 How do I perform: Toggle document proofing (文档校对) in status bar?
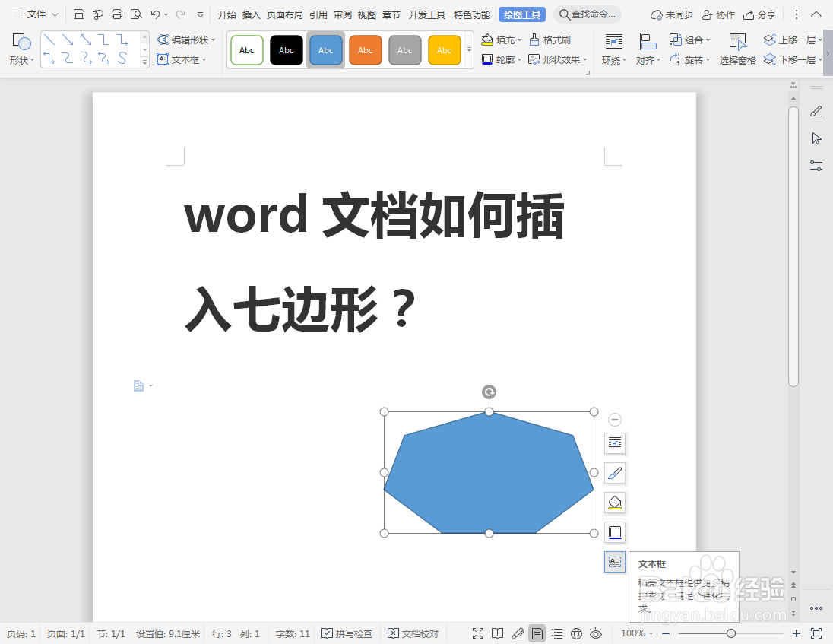click(x=413, y=633)
